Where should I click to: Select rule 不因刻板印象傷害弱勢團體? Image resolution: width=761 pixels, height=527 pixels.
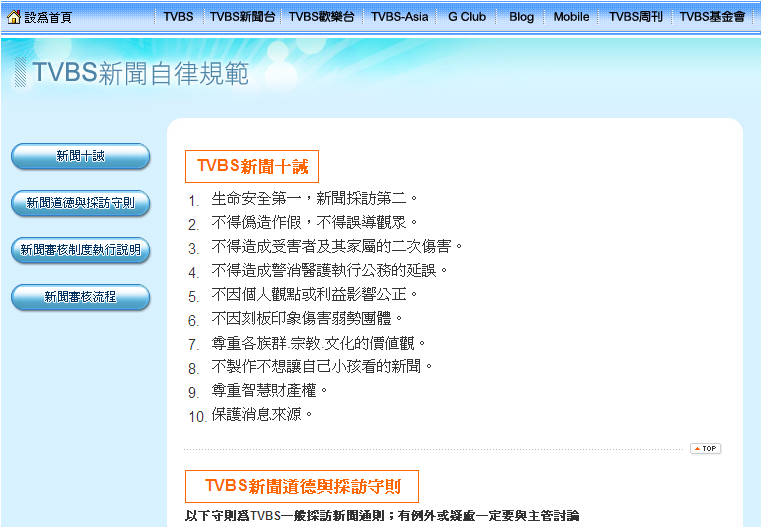pyautogui.click(x=307, y=318)
